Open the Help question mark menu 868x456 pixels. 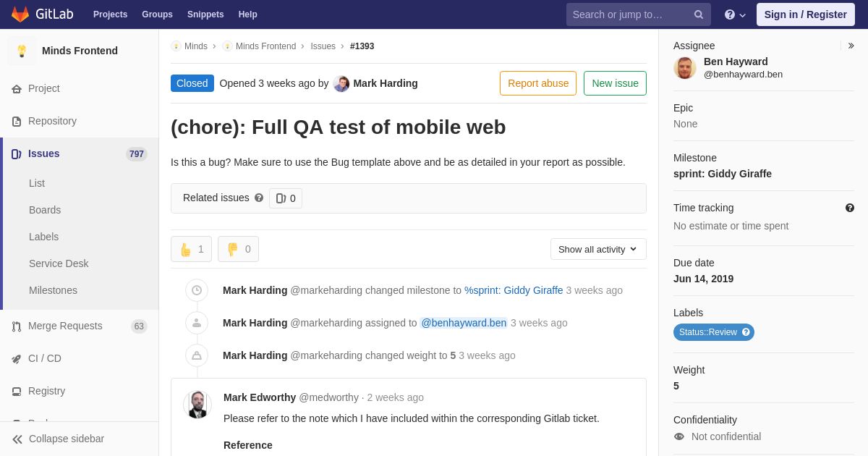[x=735, y=14]
